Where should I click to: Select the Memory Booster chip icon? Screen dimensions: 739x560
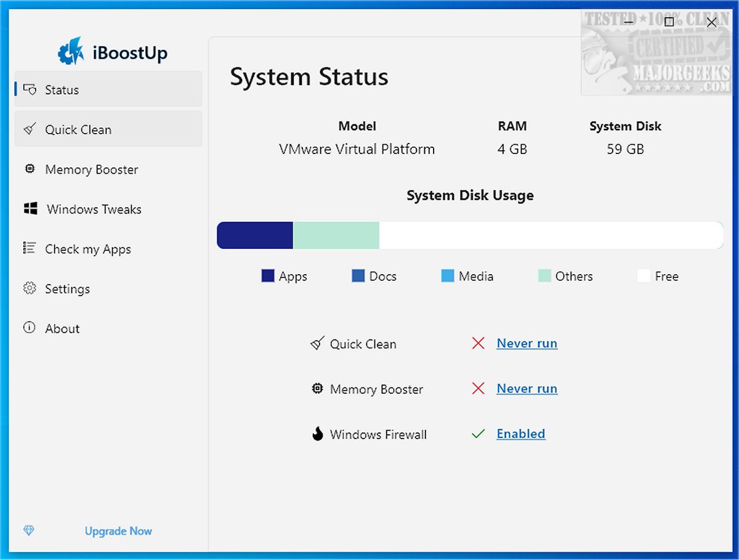click(30, 169)
